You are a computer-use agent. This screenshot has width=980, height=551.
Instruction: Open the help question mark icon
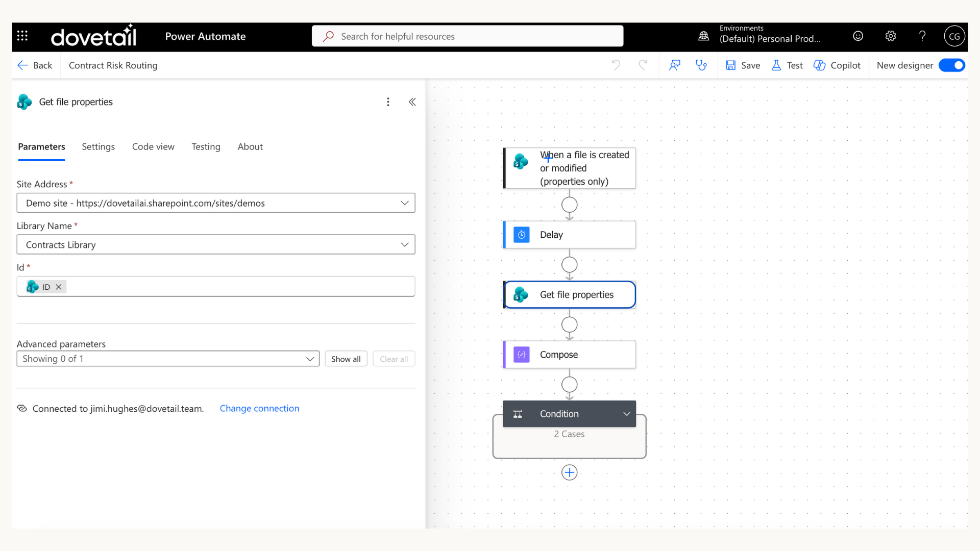tap(922, 36)
